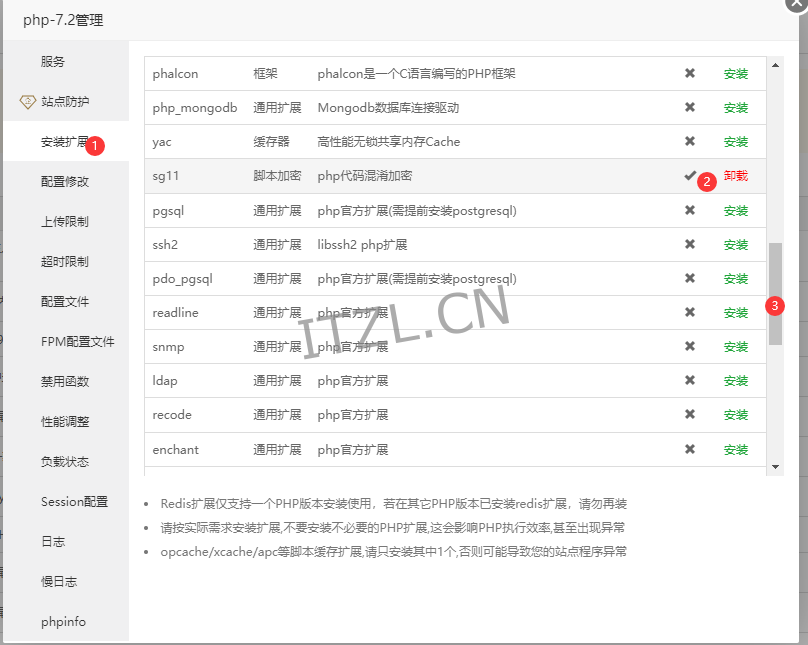This screenshot has width=808, height=645.
Task: Open the 服务 tab in sidebar
Action: tap(53, 61)
